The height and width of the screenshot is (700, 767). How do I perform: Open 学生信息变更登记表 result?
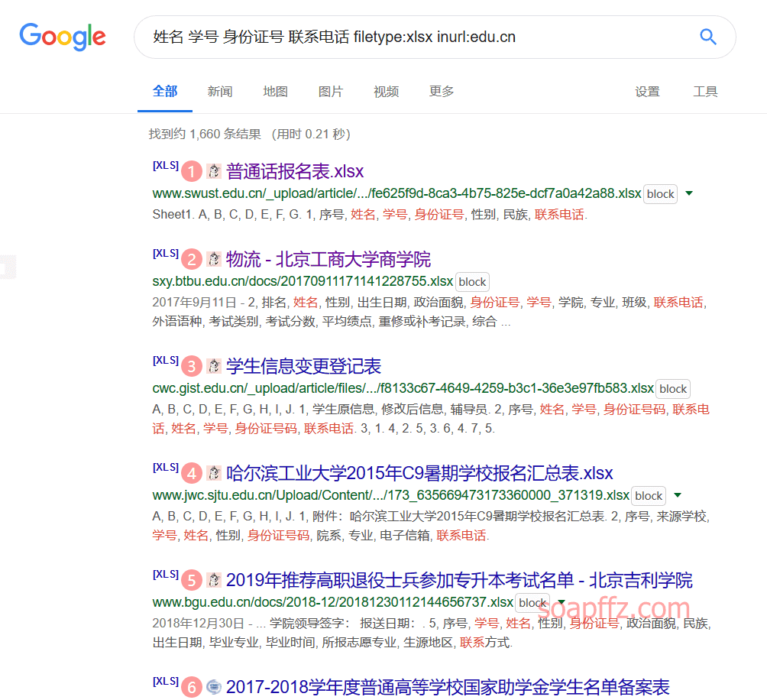304,366
